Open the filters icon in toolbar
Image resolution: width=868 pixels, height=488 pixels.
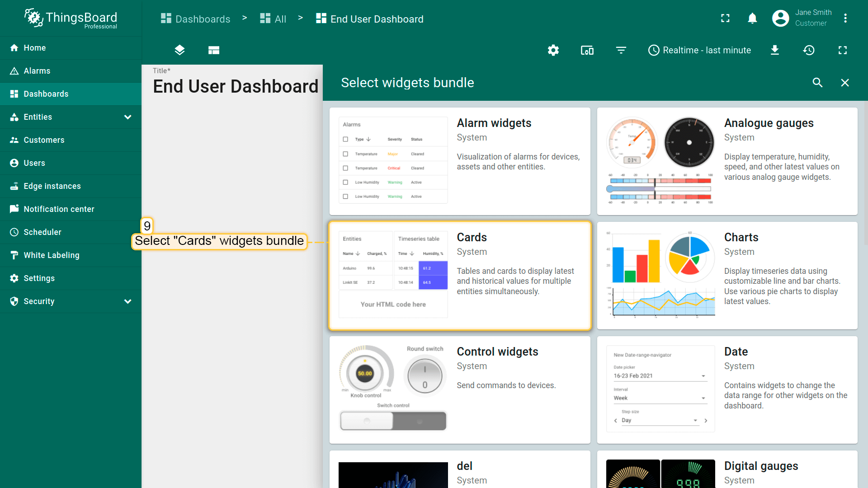tap(621, 50)
